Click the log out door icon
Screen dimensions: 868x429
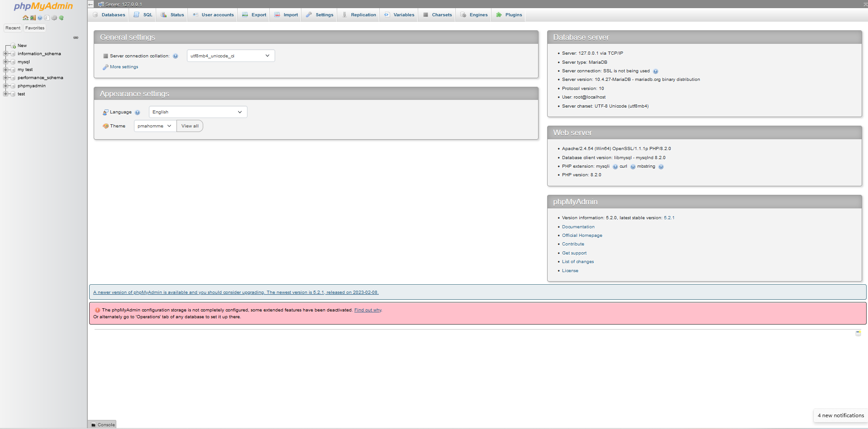click(33, 18)
